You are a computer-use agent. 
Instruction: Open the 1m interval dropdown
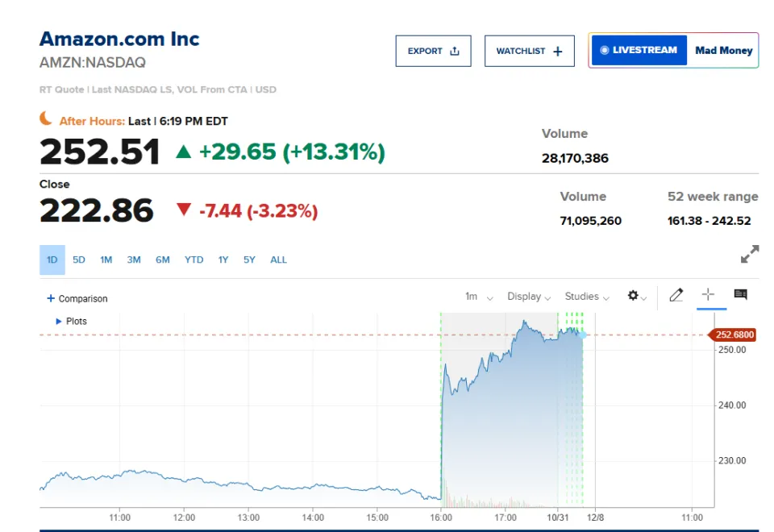pyautogui.click(x=478, y=297)
